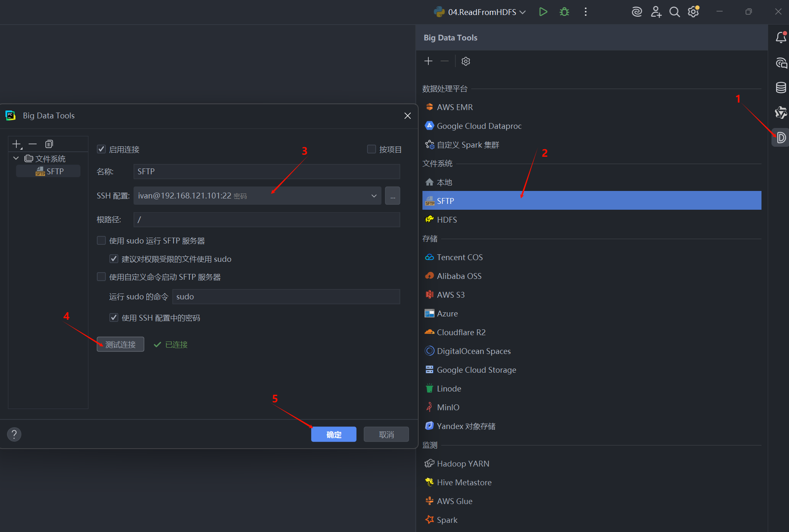Open IDE settings gear in title bar

coord(694,12)
